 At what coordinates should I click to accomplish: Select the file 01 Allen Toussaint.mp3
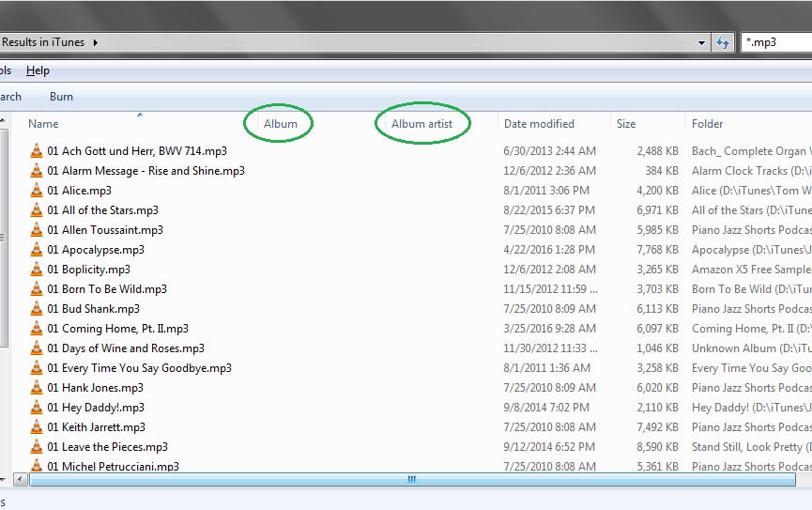pos(105,229)
